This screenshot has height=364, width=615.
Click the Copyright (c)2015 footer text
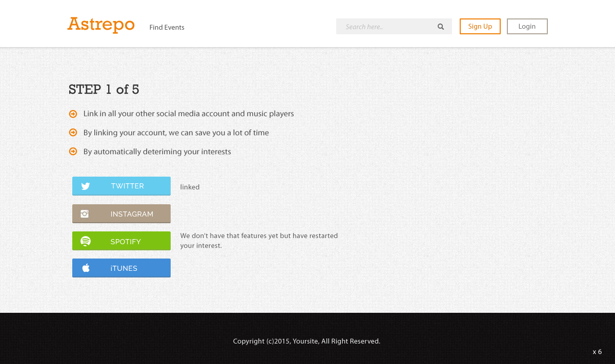306,341
